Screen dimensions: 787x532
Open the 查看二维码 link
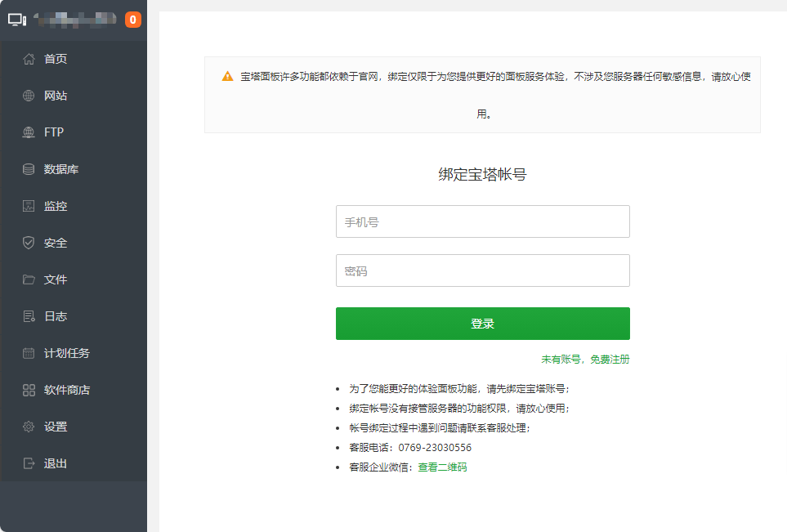[x=442, y=467]
